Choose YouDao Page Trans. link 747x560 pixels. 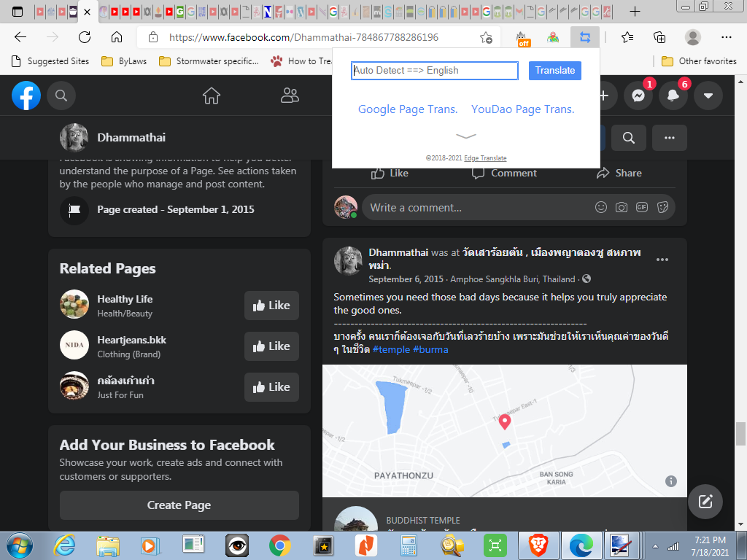point(522,109)
